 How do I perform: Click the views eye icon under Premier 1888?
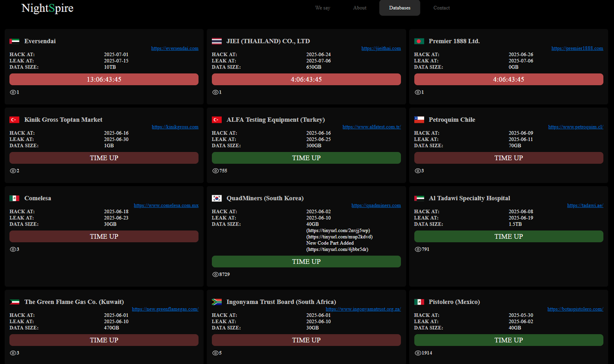418,93
